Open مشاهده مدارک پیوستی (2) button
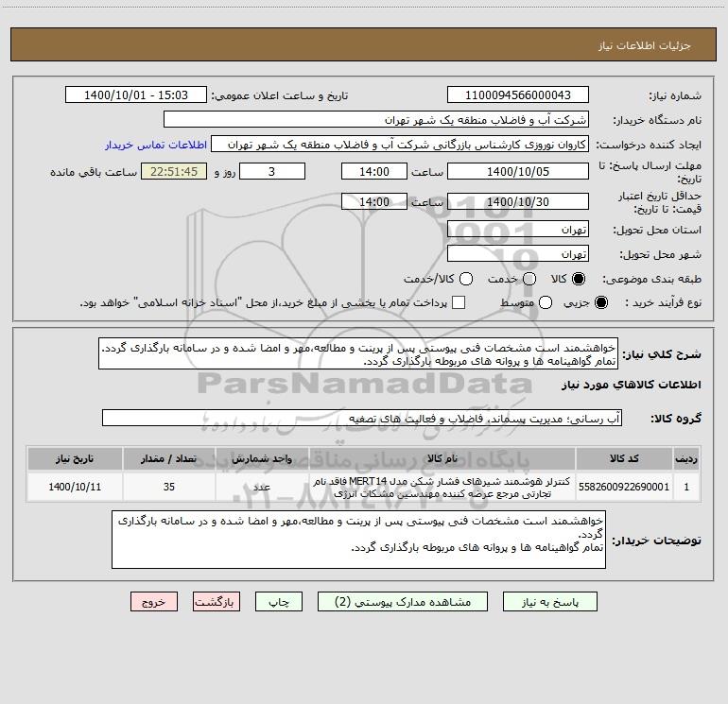Screen dimensions: 728x704 point(403,601)
